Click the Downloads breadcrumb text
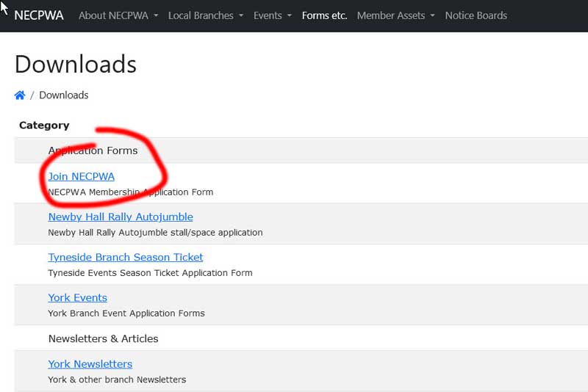 [64, 95]
